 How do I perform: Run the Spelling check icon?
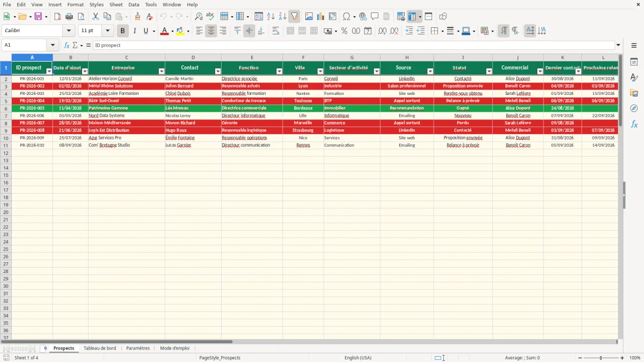[210, 17]
